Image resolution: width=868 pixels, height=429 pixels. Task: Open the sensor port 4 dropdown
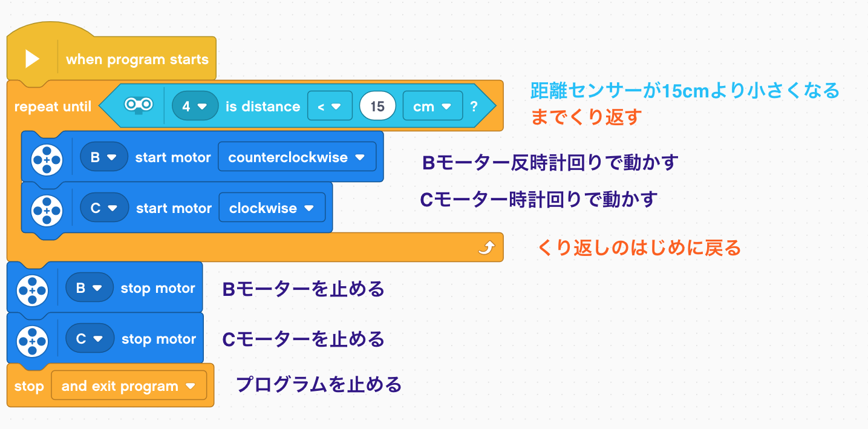[194, 106]
